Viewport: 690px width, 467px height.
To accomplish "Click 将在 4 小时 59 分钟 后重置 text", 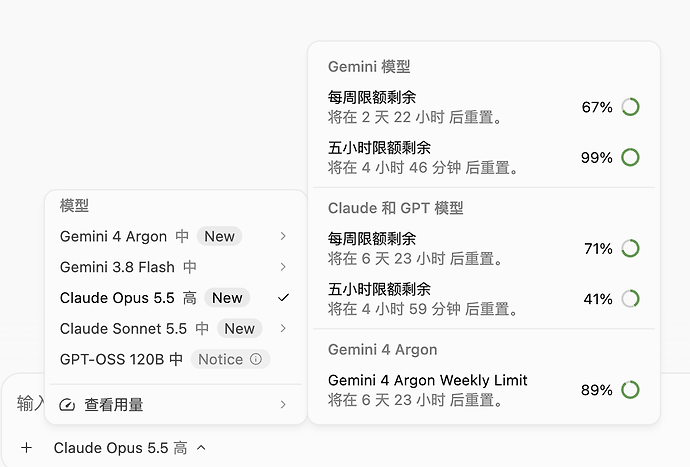I will tap(422, 309).
